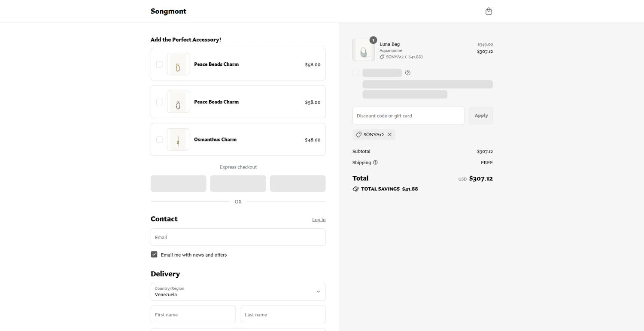
Task: Click the Luna Bag title text
Action: click(389, 44)
